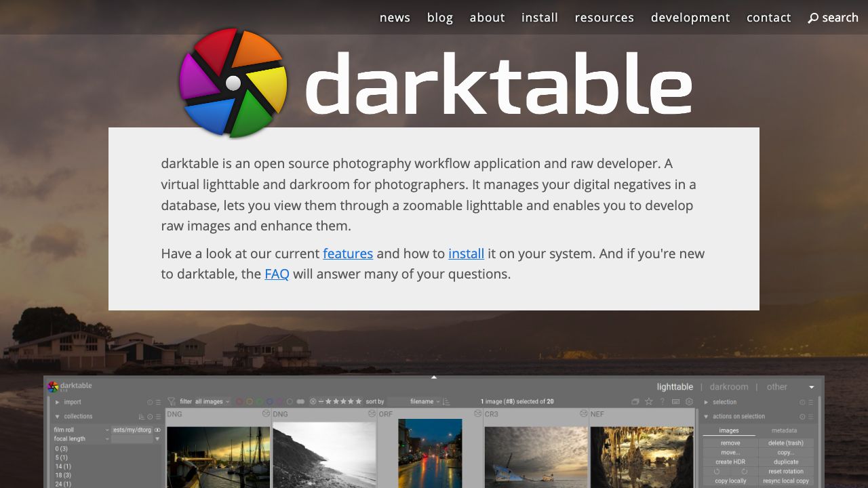Click the question mark help icon
This screenshot has width=868, height=488.
(663, 401)
